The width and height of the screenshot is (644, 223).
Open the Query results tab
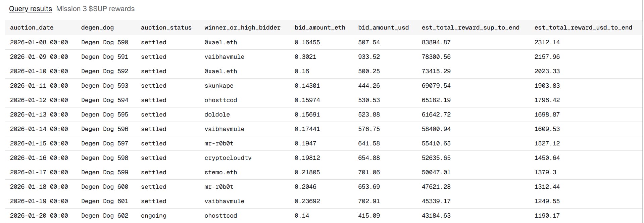(x=30, y=9)
